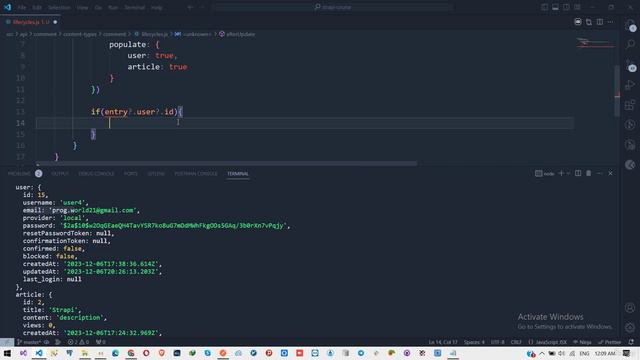640x360 pixels.
Task: Open the Edit menu
Action: tap(37, 7)
